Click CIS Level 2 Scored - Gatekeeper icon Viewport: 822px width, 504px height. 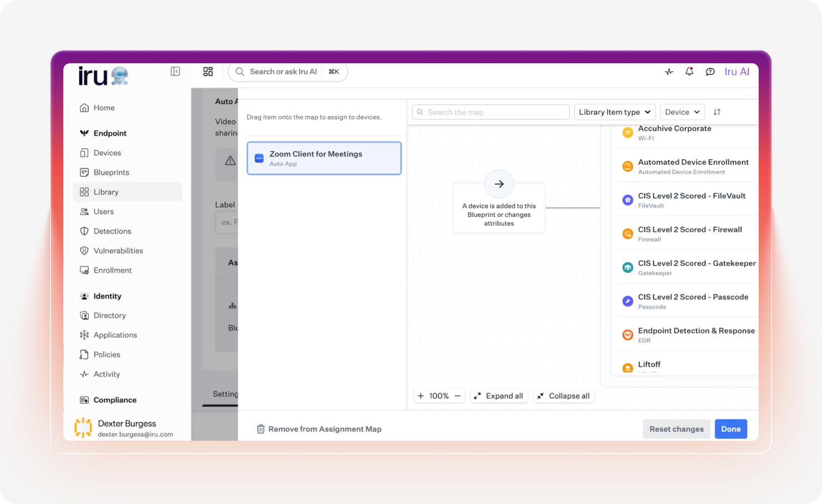click(x=628, y=268)
